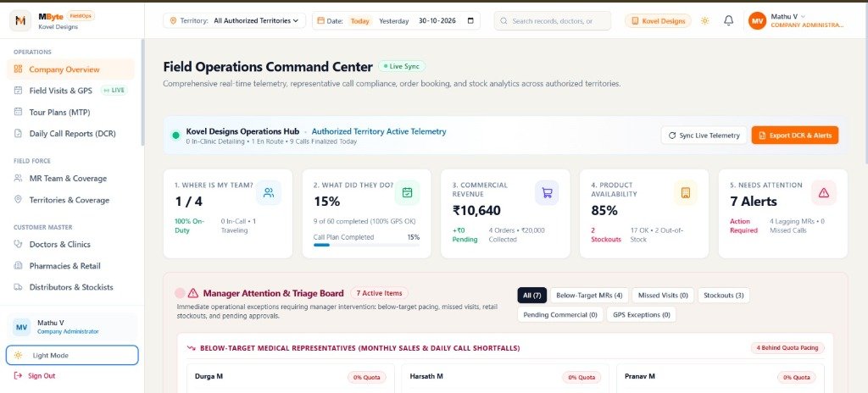This screenshot has width=868, height=393.
Task: Click Export DCR & Alerts
Action: pyautogui.click(x=795, y=135)
